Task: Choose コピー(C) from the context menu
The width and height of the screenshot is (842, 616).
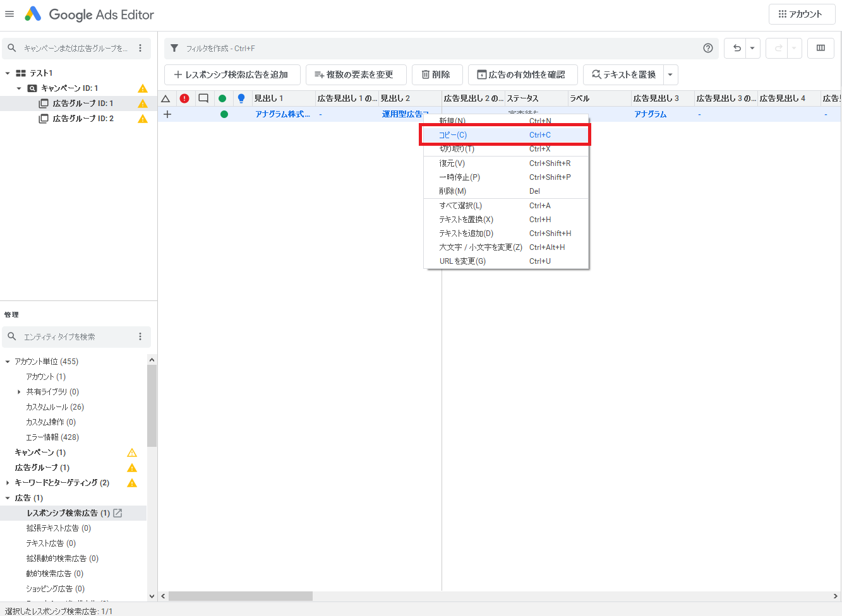Action: (x=453, y=135)
